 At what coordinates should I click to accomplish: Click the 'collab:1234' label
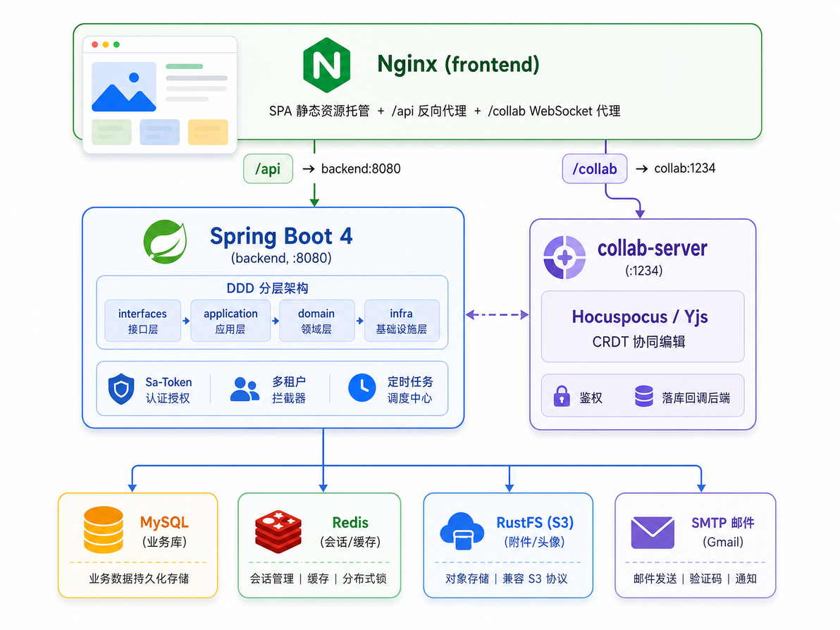point(685,168)
